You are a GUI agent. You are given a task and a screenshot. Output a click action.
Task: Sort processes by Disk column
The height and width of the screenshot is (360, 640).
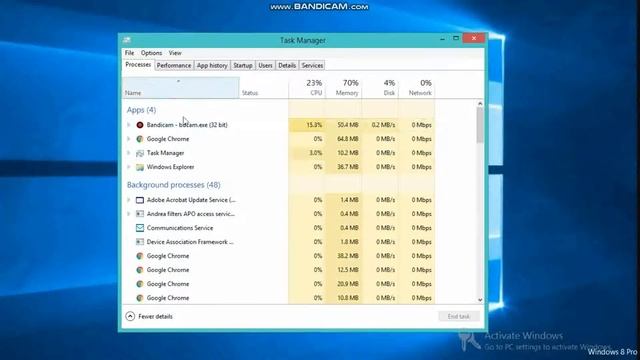click(x=380, y=88)
